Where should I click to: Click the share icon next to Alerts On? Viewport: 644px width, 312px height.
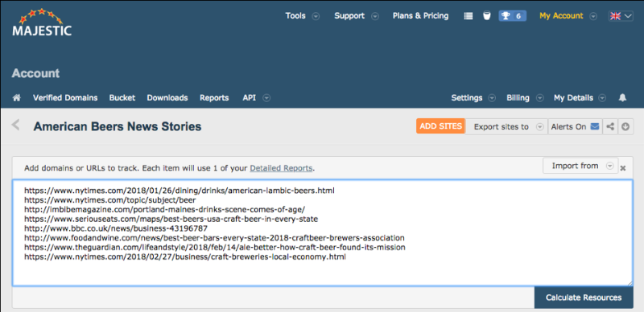tap(610, 127)
